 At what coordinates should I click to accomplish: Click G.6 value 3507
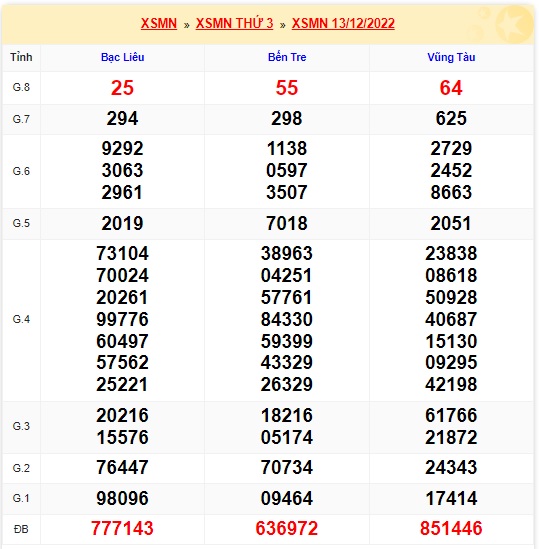[x=287, y=192]
